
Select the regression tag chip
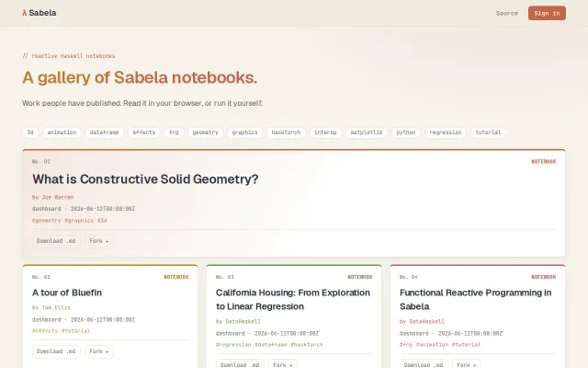445,132
